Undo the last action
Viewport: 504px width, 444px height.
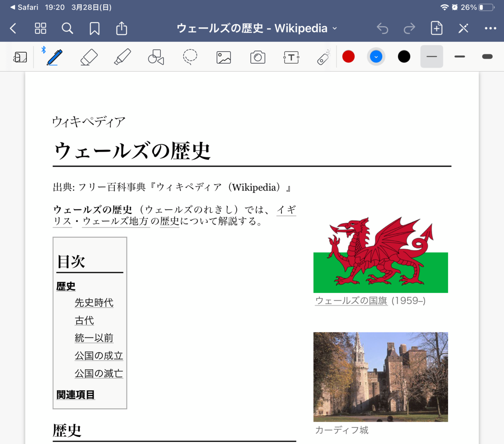(382, 29)
